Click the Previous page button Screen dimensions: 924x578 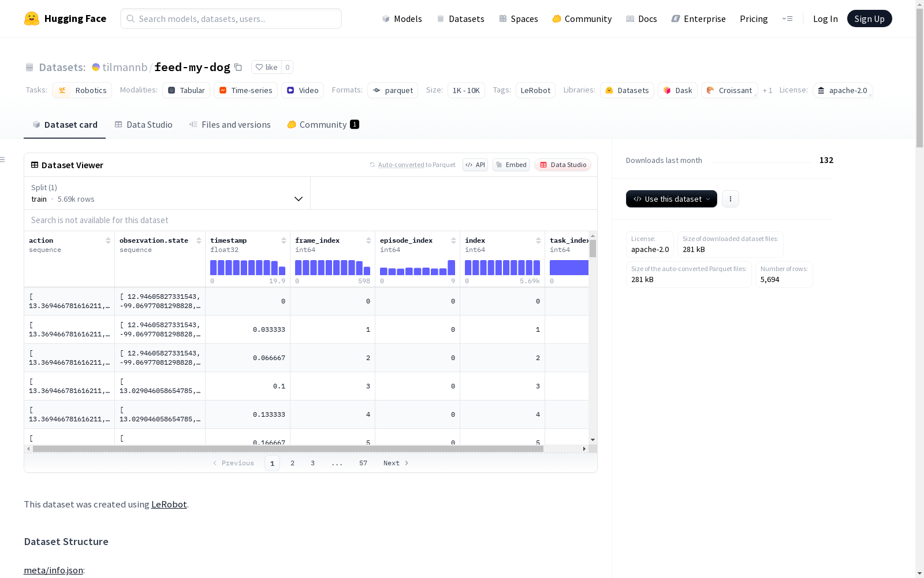(x=233, y=463)
